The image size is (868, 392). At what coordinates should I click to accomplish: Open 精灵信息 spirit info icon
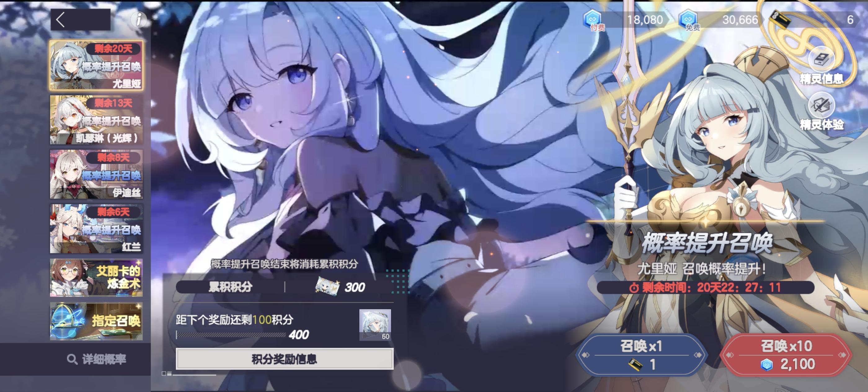[821, 59]
